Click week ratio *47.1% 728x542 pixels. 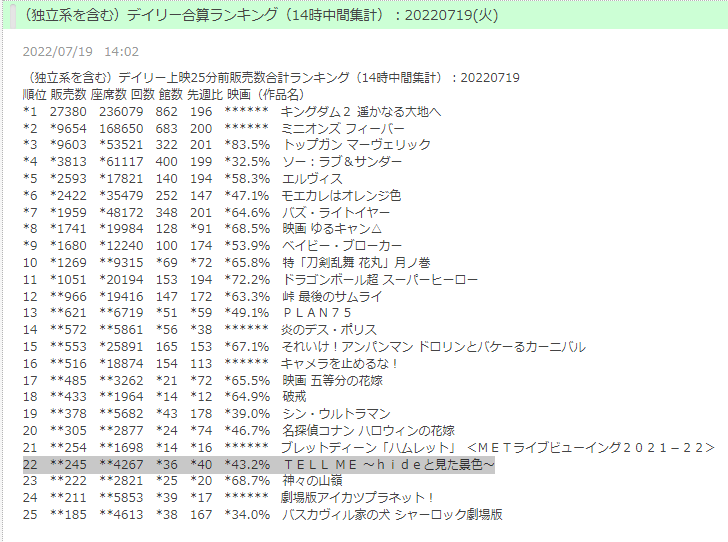coord(247,196)
